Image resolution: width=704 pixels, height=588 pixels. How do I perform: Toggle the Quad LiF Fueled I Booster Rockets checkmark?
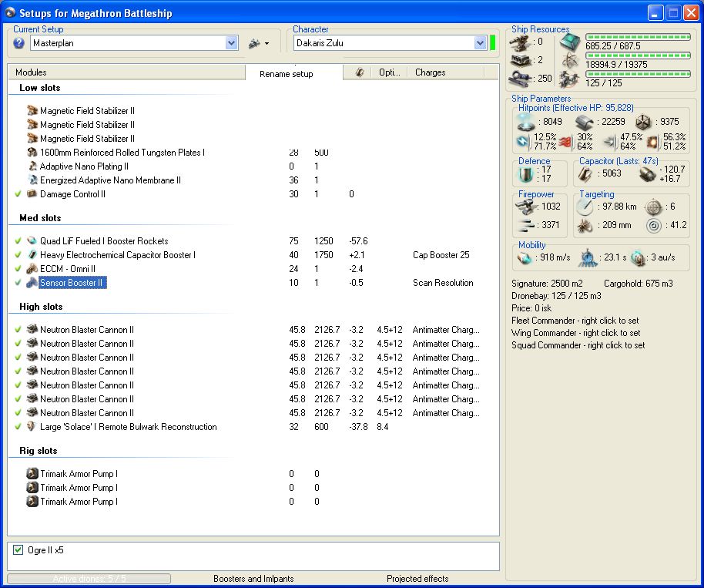point(18,240)
